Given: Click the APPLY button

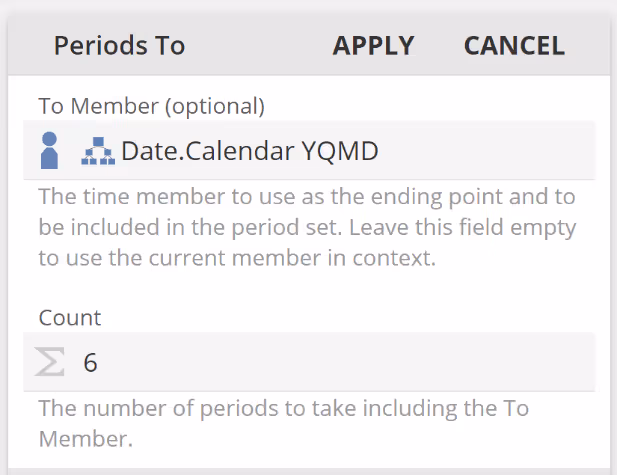Looking at the screenshot, I should (373, 46).
